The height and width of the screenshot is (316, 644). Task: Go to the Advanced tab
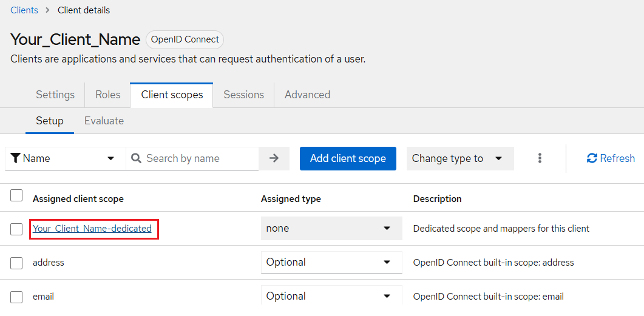pyautogui.click(x=307, y=95)
